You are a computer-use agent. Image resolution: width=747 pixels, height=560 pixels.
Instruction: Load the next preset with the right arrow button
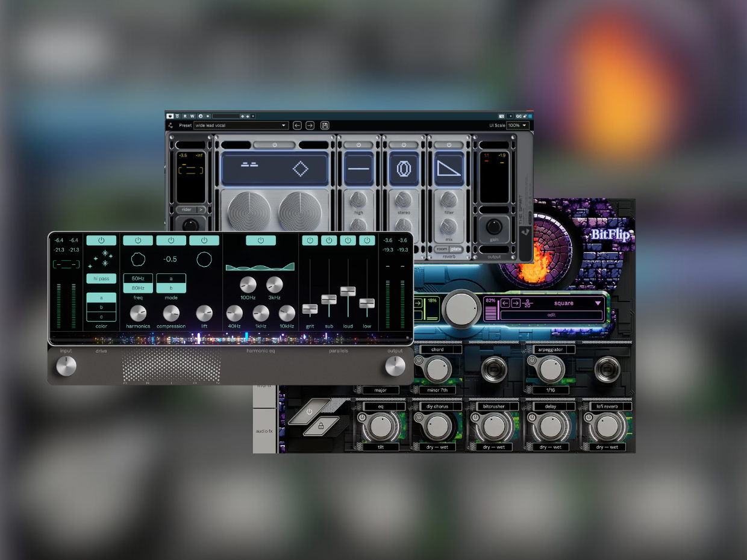[310, 125]
